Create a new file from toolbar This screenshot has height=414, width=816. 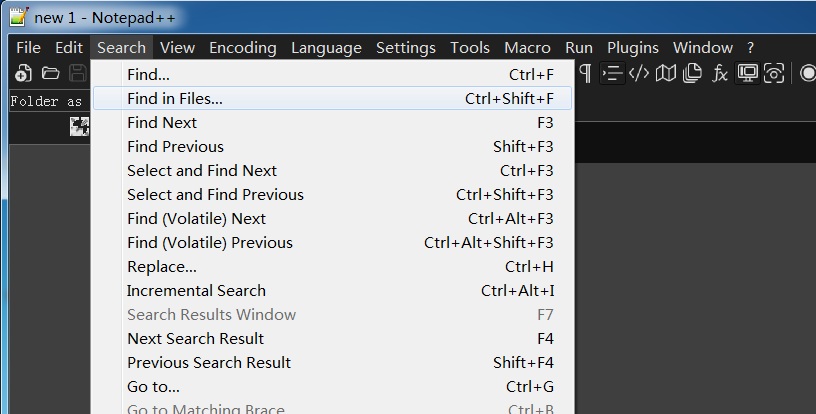(23, 73)
